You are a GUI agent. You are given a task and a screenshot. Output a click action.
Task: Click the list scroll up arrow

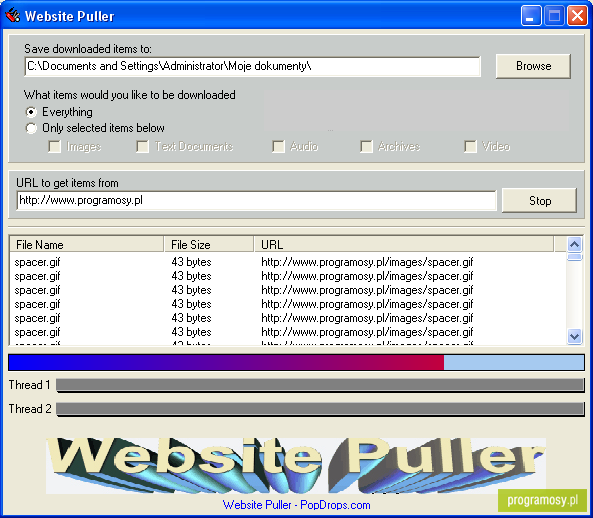click(x=574, y=245)
